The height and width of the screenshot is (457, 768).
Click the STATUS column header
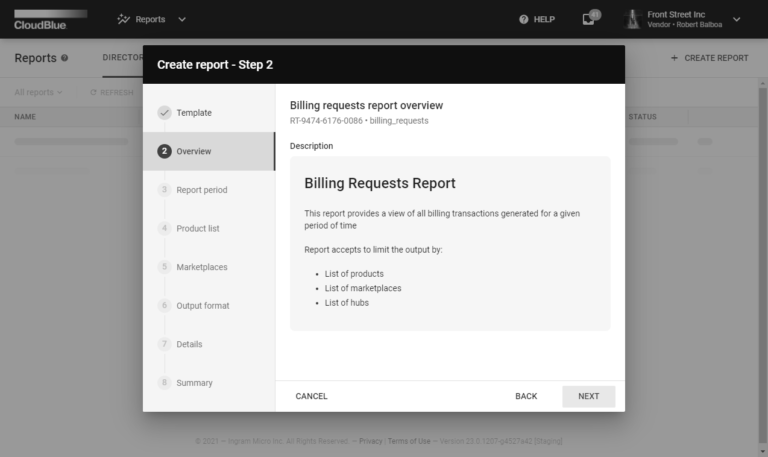[x=642, y=117]
